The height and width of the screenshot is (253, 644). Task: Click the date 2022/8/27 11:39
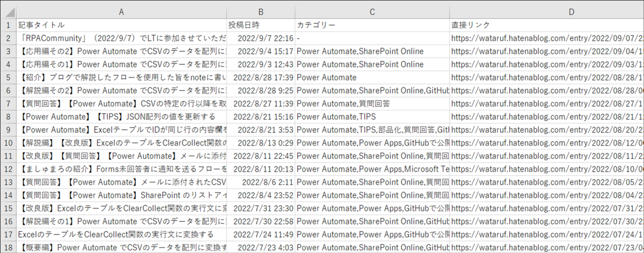click(x=260, y=104)
